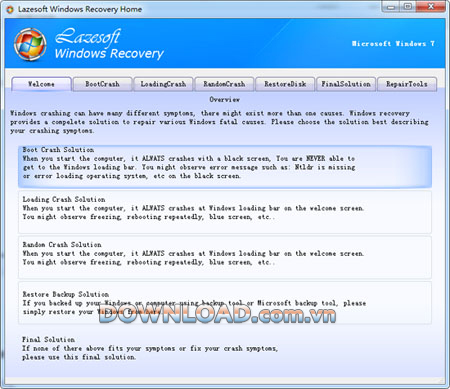Click the title bar application icon
The height and width of the screenshot is (389, 450).
(10, 9)
